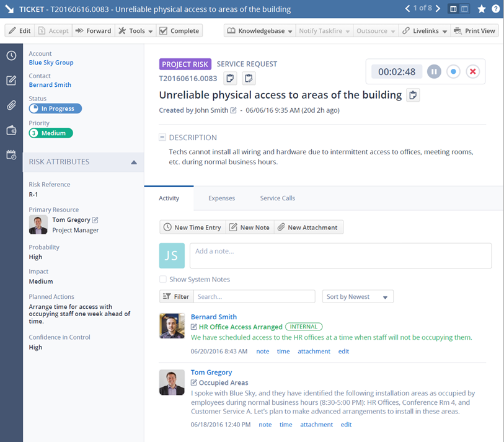504x442 pixels.
Task: Click the Complete checkmark button
Action: point(179,31)
